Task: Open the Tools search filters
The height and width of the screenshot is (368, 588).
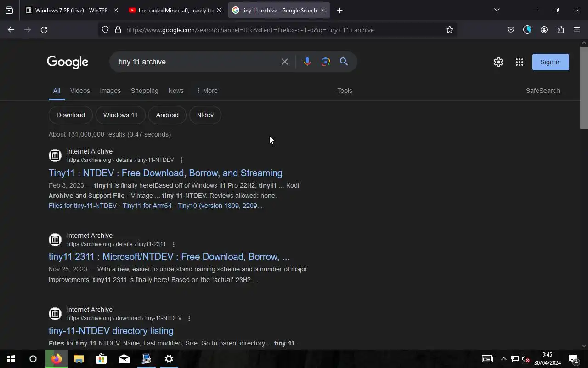Action: (x=345, y=91)
